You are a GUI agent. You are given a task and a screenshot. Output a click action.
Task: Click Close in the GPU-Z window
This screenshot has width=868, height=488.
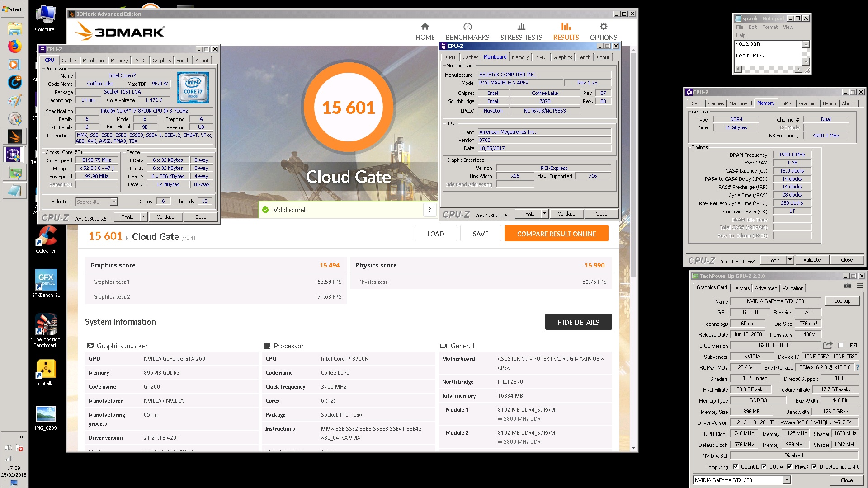[846, 480]
